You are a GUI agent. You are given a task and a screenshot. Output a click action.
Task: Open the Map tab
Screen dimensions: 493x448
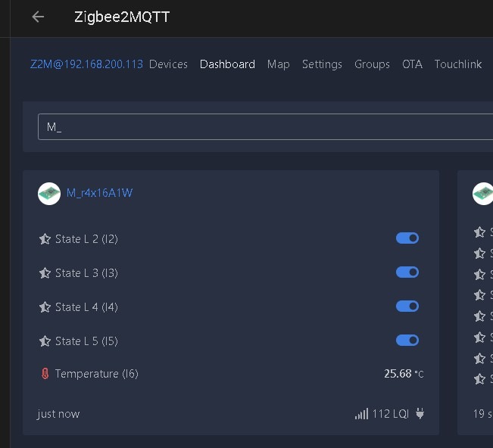click(278, 64)
